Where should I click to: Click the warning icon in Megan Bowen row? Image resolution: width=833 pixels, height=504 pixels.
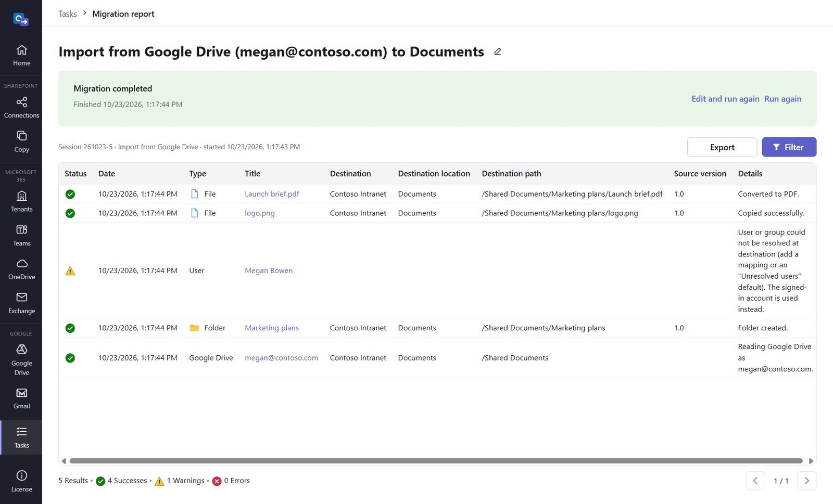pyautogui.click(x=70, y=271)
